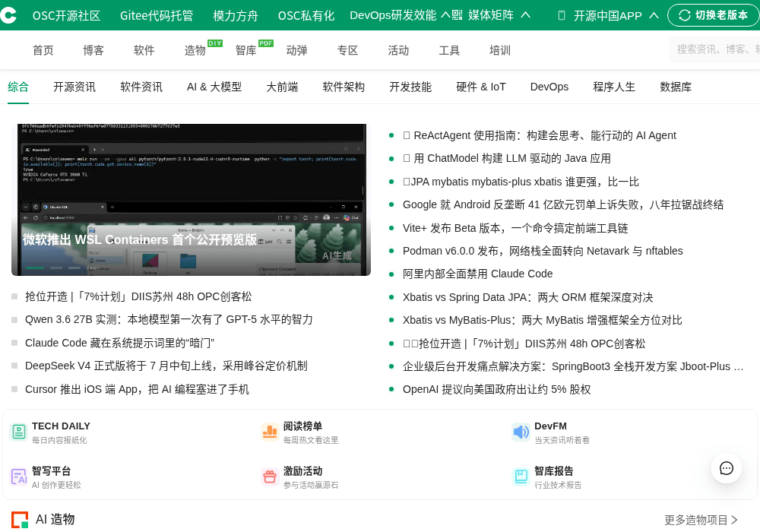The height and width of the screenshot is (532, 760).
Task: Open the WSL Containers featured banner image
Action: [x=191, y=200]
